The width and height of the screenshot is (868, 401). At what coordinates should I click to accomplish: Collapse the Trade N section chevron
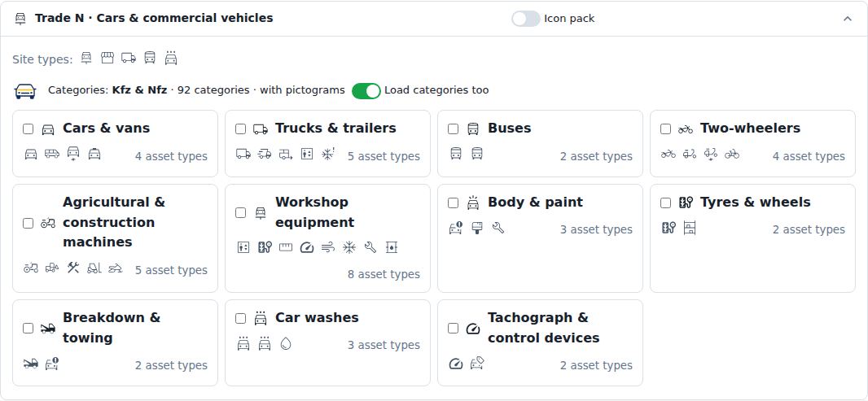coord(848,19)
